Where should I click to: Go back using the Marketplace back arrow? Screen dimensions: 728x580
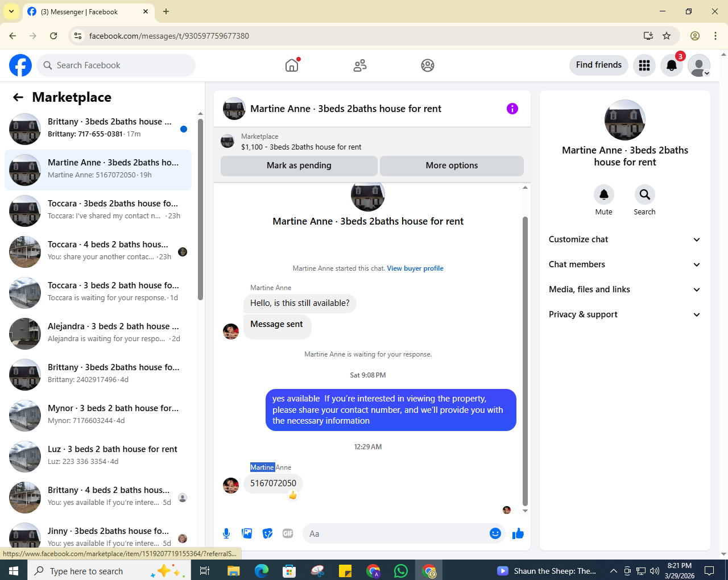18,97
